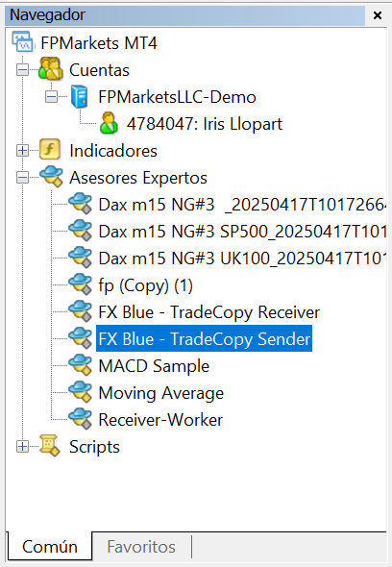Viewport: 392px width, 567px height.
Task: Expand the Scripts tree node
Action: 22,447
